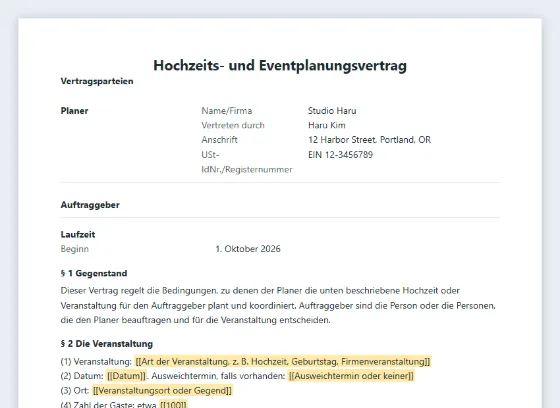Image resolution: width=560 pixels, height=408 pixels.
Task: Click the '[[Datum]]' placeholder
Action: (x=126, y=376)
